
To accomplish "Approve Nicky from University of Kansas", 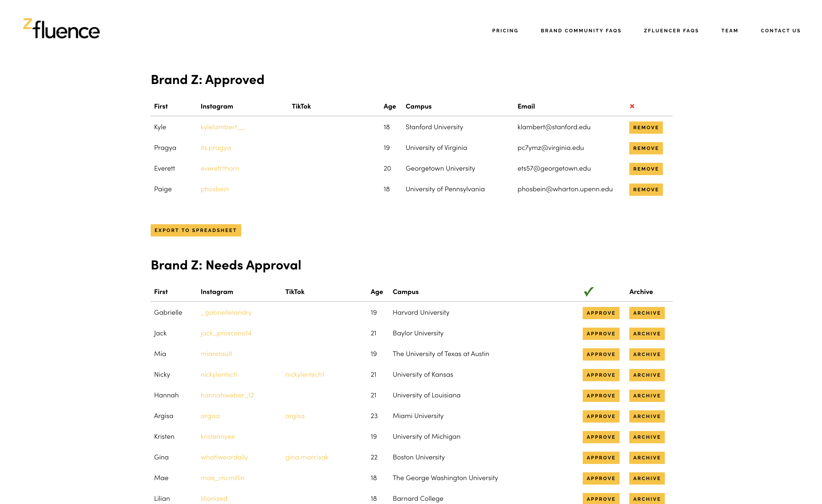I will tap(601, 375).
